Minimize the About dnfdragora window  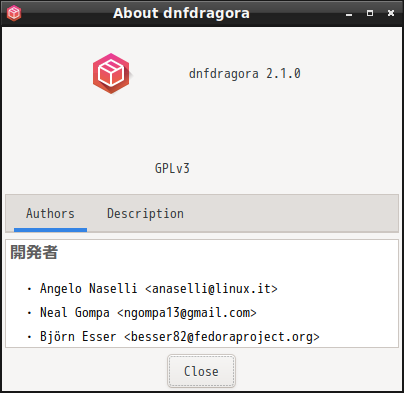[349, 13]
